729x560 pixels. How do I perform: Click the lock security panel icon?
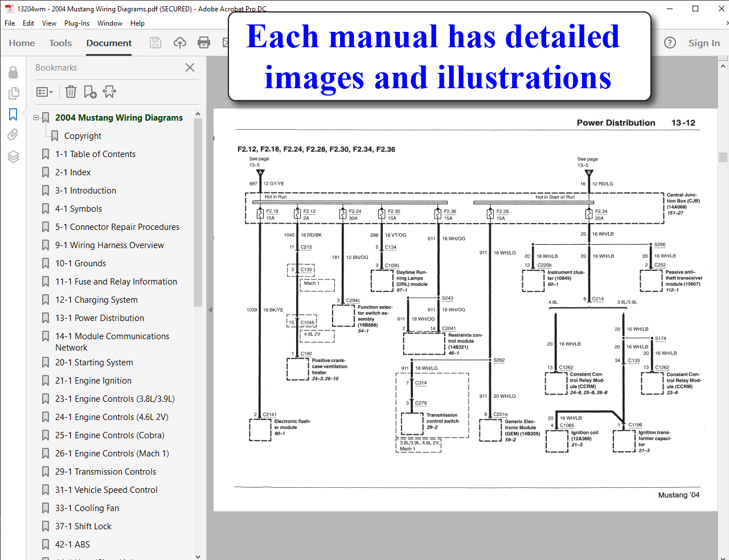pyautogui.click(x=13, y=72)
